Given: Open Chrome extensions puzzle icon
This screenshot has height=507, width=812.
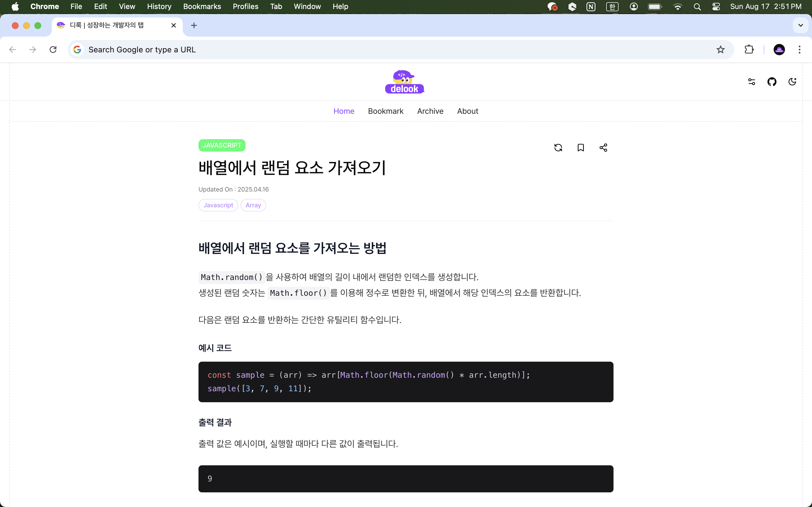Looking at the screenshot, I should 749,50.
